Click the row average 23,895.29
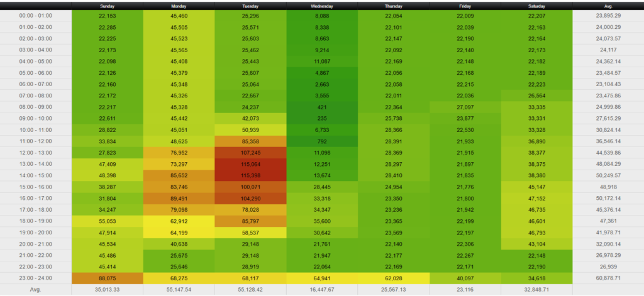This screenshot has height=296, width=644. pyautogui.click(x=608, y=16)
